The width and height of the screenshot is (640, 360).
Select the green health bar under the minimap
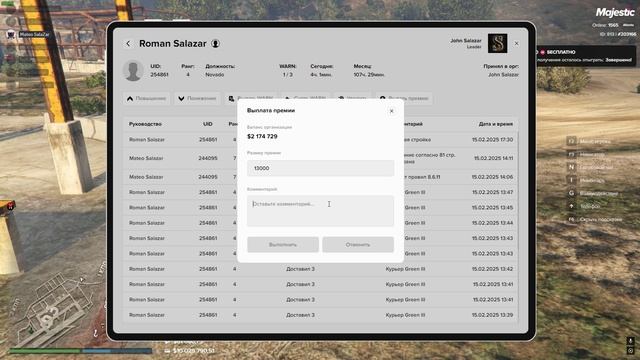click(45, 351)
